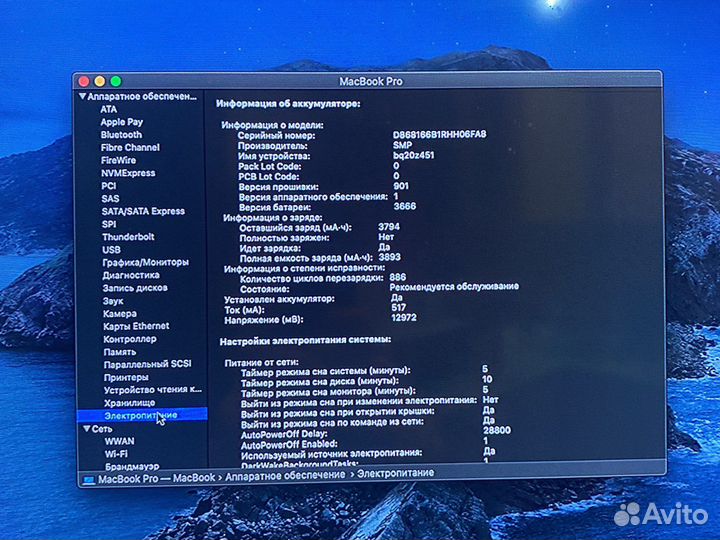
Task: Click the MacBook Pro window title
Action: click(x=371, y=82)
